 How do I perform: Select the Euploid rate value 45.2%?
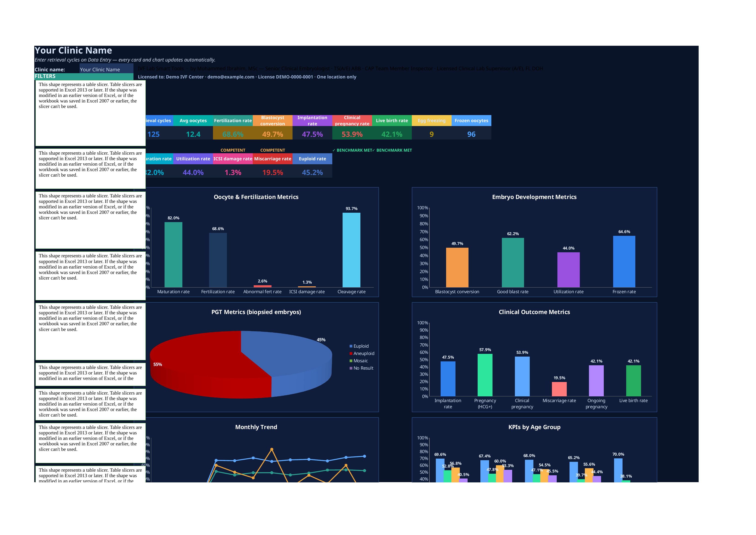pos(312,172)
